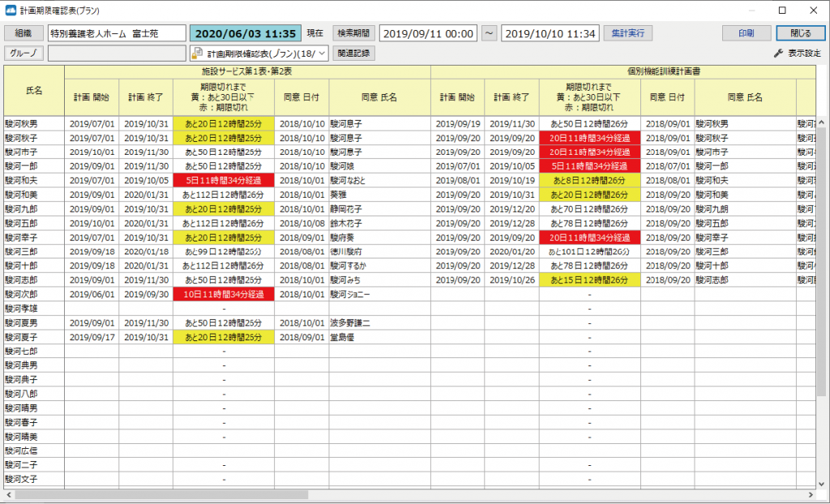The width and height of the screenshot is (830, 504).
Task: Click the search start date field
Action: coord(428,33)
